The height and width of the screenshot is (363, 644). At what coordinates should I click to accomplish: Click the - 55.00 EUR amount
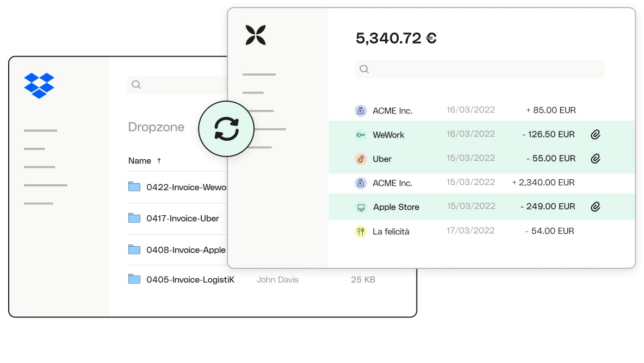(551, 158)
